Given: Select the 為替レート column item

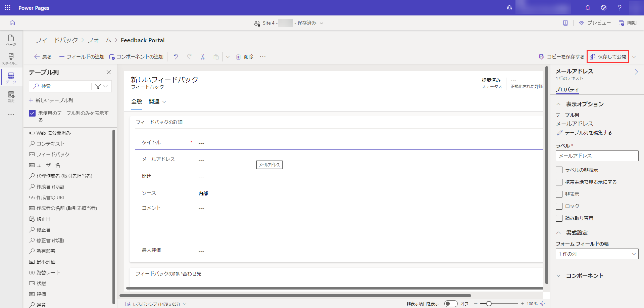Looking at the screenshot, I should coord(45,273).
